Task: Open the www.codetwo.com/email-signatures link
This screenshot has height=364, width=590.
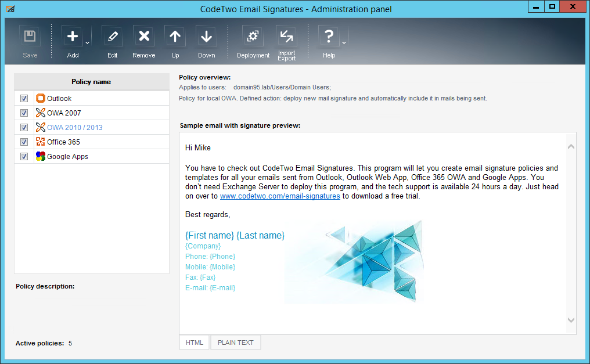Action: click(x=280, y=196)
